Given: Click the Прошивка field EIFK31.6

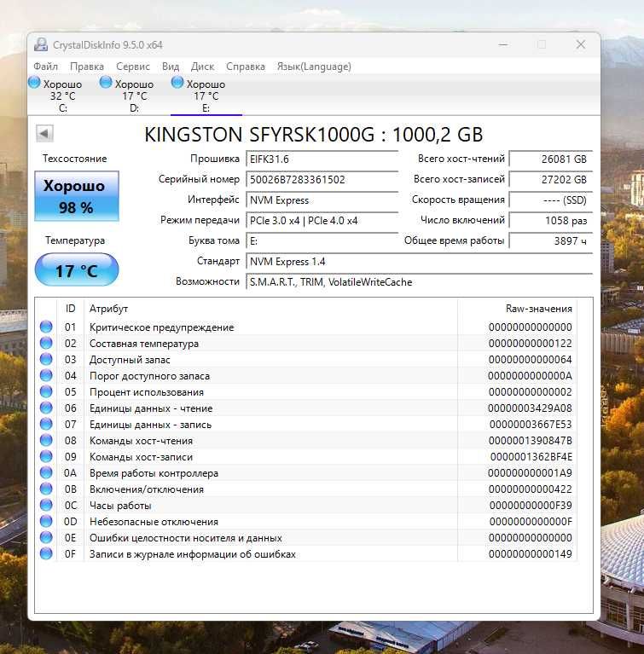Looking at the screenshot, I should pos(322,159).
